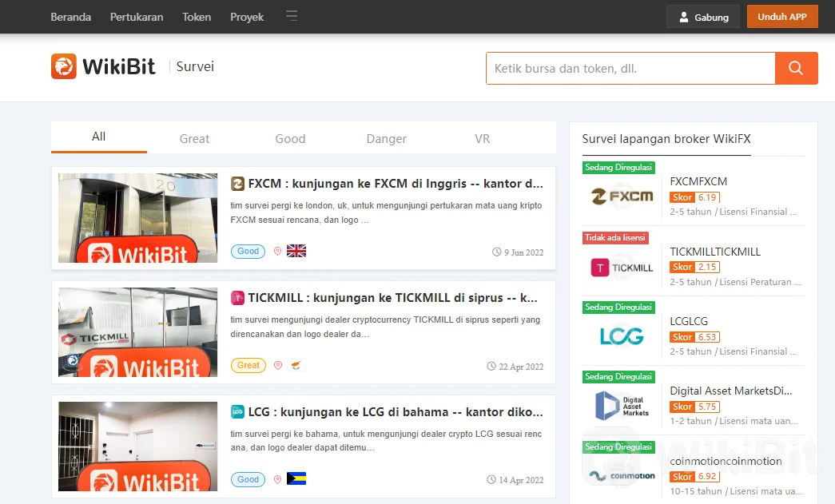The width and height of the screenshot is (835, 504).
Task: Open the hamburger menu in top navigation
Action: point(292,16)
